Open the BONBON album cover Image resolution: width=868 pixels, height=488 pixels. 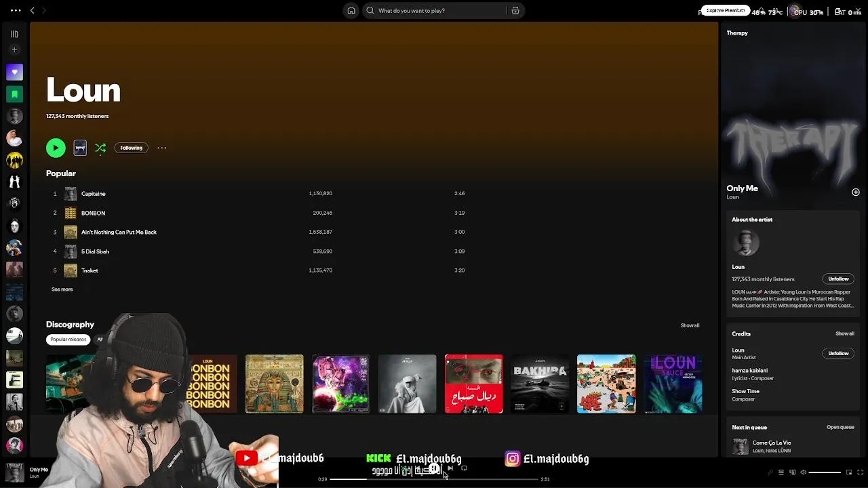[x=212, y=384]
